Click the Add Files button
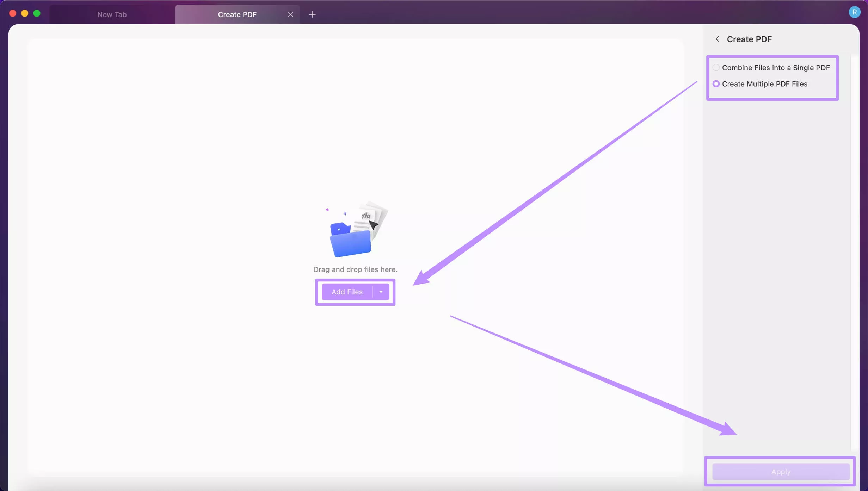The height and width of the screenshot is (491, 868). (347, 292)
